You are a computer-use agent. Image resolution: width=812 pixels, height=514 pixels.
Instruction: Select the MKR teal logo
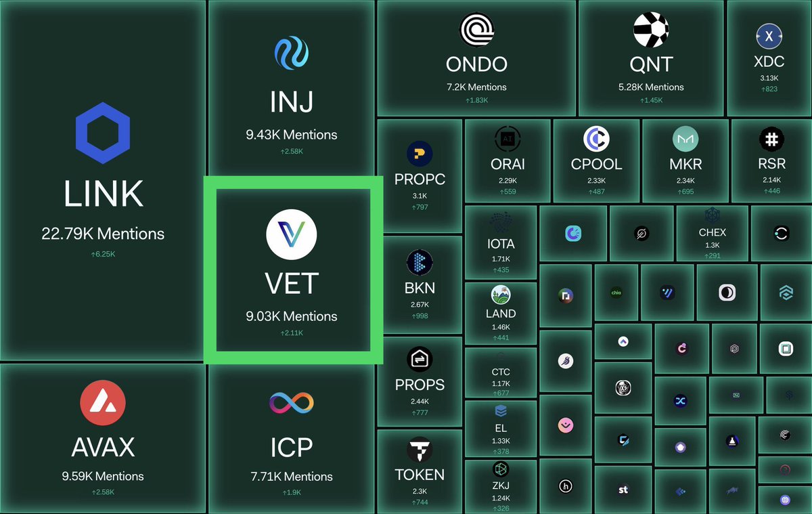[685, 139]
